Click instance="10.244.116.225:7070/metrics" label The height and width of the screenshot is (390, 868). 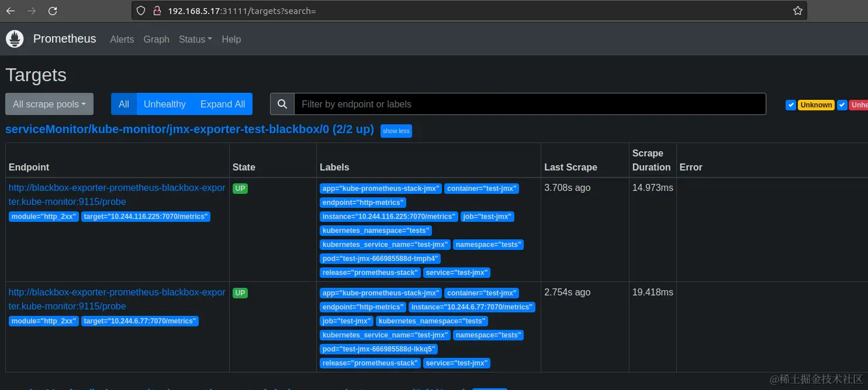(389, 217)
